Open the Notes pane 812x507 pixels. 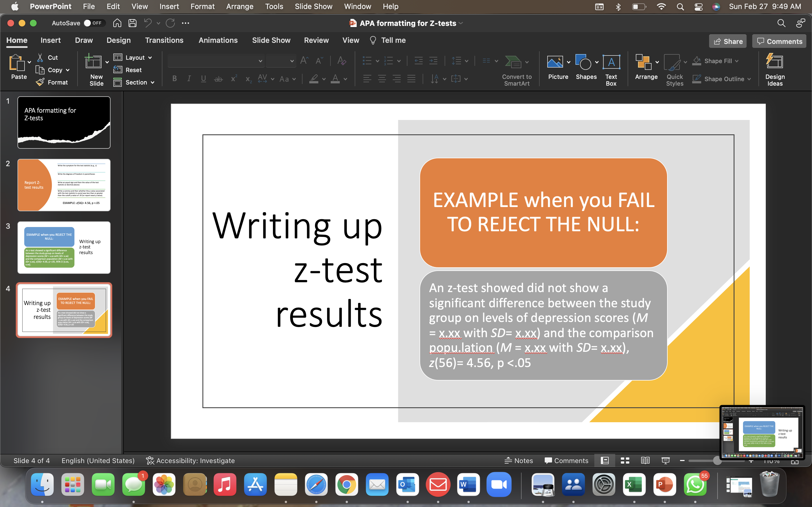point(519,461)
